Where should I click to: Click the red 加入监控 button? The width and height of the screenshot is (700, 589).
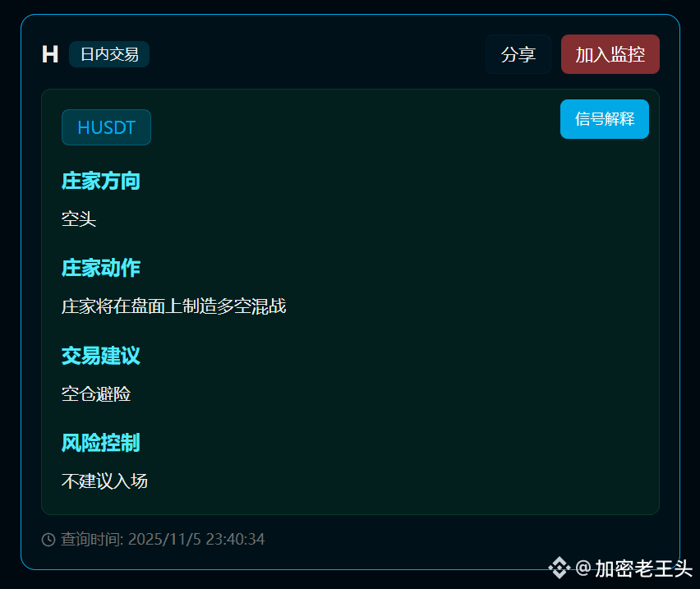pyautogui.click(x=610, y=54)
